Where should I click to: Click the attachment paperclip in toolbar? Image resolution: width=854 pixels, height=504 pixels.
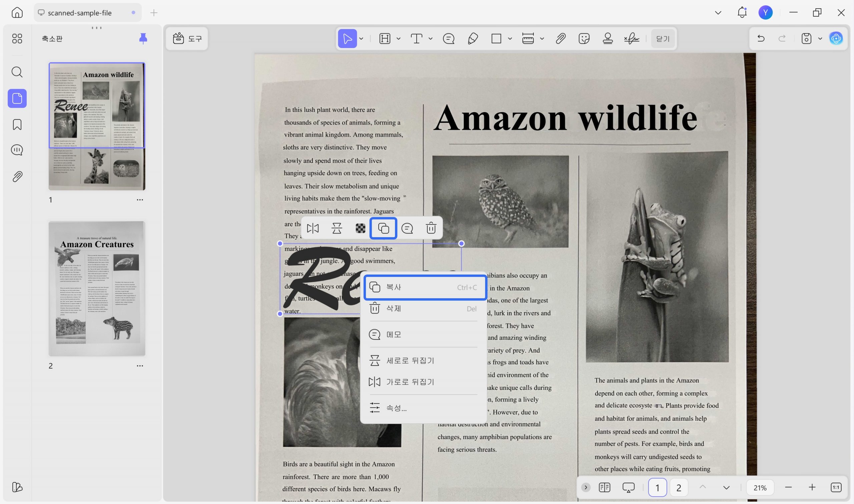pos(560,39)
